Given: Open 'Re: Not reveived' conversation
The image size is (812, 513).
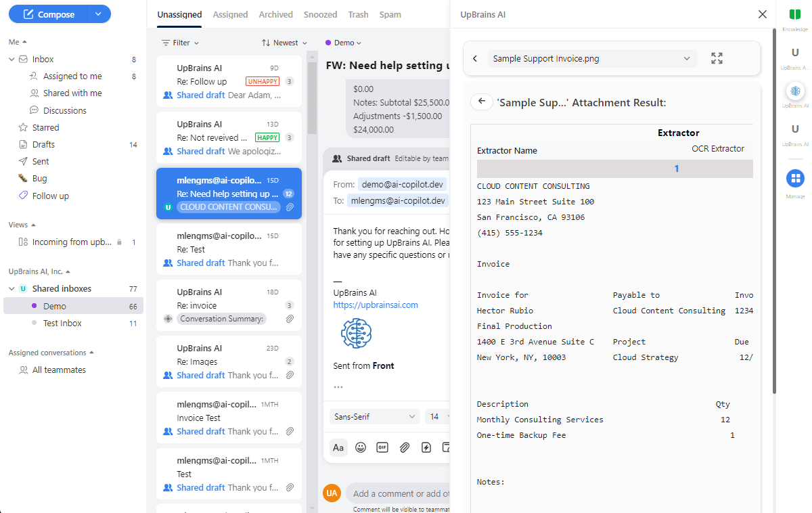Looking at the screenshot, I should [x=229, y=137].
